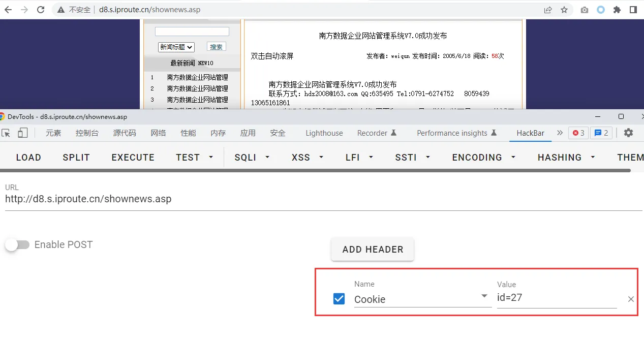Switch to the 网络 tab
The image size is (644, 339).
coord(158,133)
